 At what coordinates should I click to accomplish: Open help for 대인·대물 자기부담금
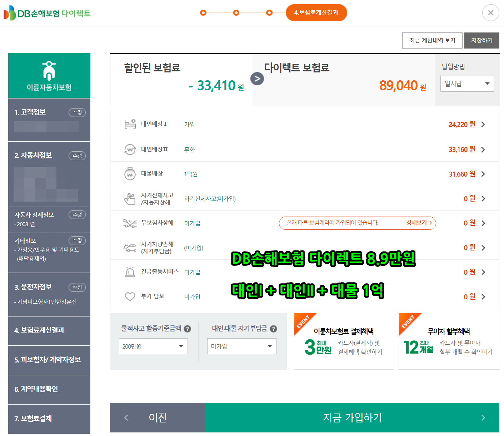(x=274, y=329)
